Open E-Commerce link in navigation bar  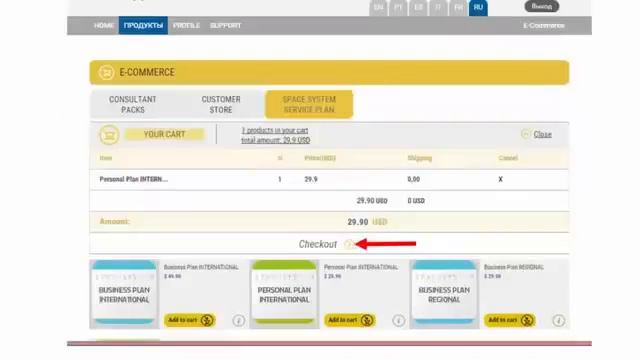click(544, 25)
